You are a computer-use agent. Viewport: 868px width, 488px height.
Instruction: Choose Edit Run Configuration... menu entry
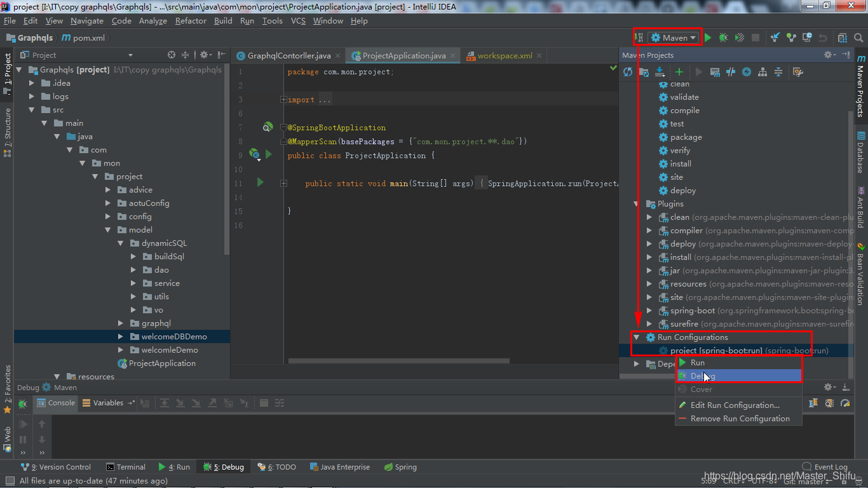click(x=738, y=405)
